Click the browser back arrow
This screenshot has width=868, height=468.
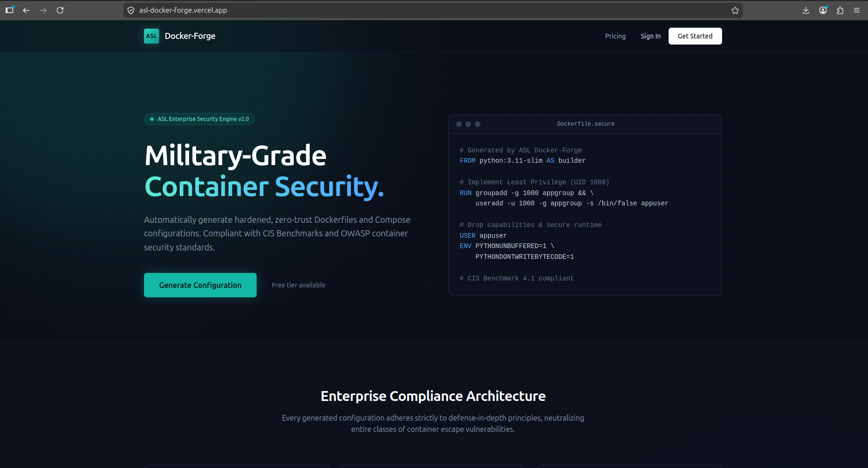26,10
